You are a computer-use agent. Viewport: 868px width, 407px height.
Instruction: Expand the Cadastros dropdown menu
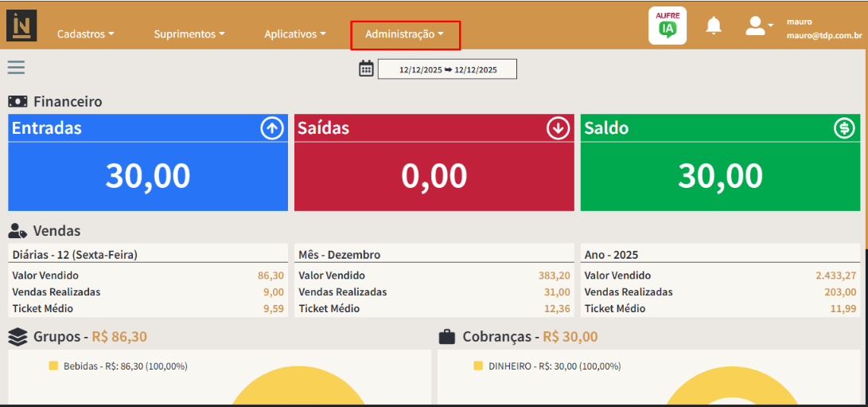[86, 34]
